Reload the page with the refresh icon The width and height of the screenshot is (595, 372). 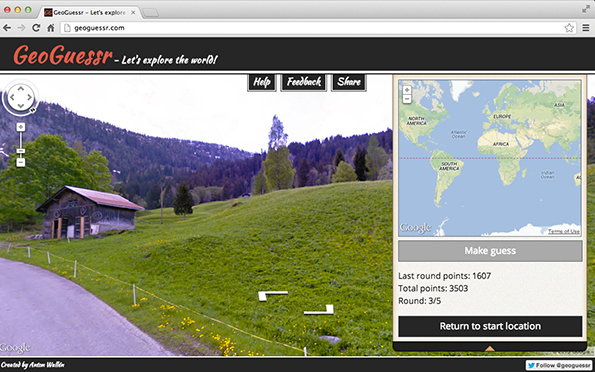click(36, 28)
